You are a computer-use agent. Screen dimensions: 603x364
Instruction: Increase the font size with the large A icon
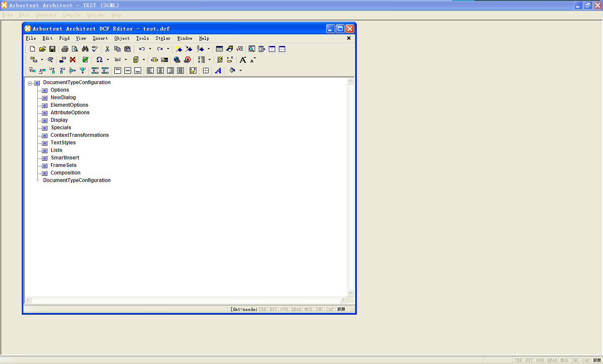243,60
